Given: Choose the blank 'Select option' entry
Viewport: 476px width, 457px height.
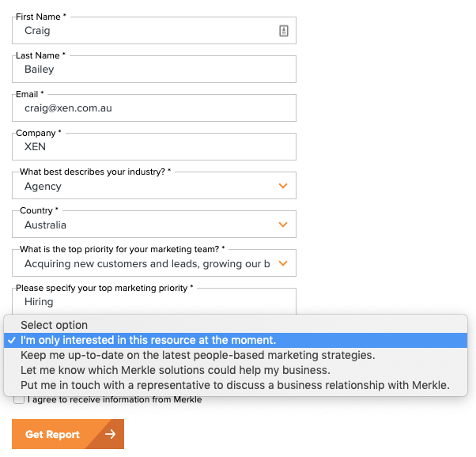Looking at the screenshot, I should click(x=55, y=325).
